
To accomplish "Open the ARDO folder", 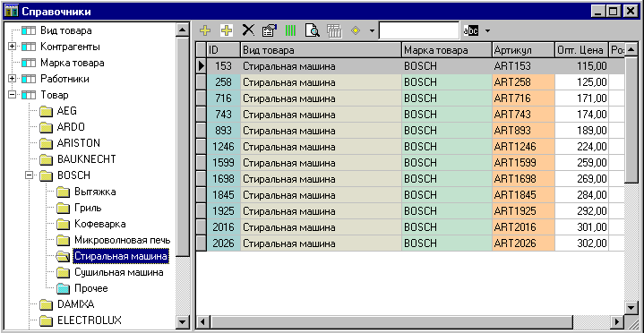I will (x=71, y=127).
